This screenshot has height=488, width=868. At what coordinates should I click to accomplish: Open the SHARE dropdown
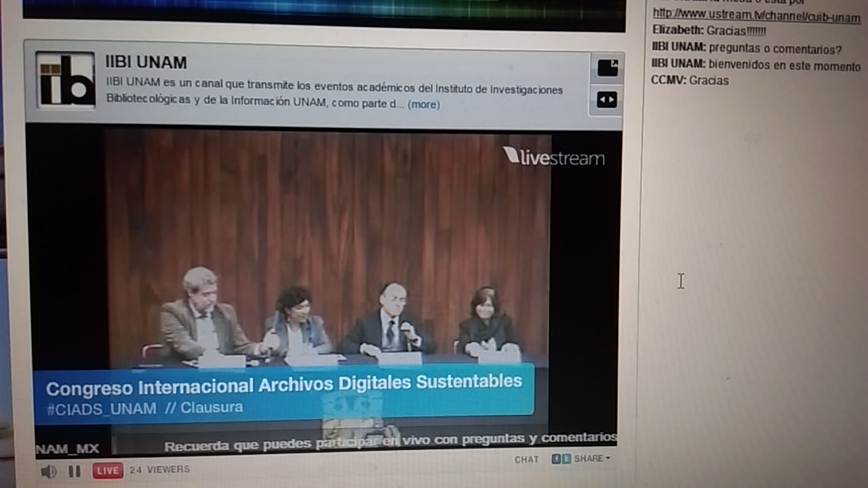591,459
